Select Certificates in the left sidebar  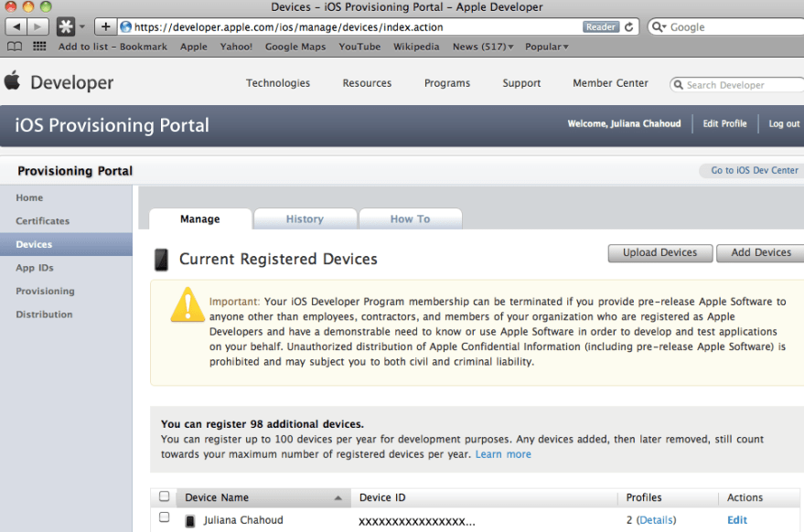(43, 221)
